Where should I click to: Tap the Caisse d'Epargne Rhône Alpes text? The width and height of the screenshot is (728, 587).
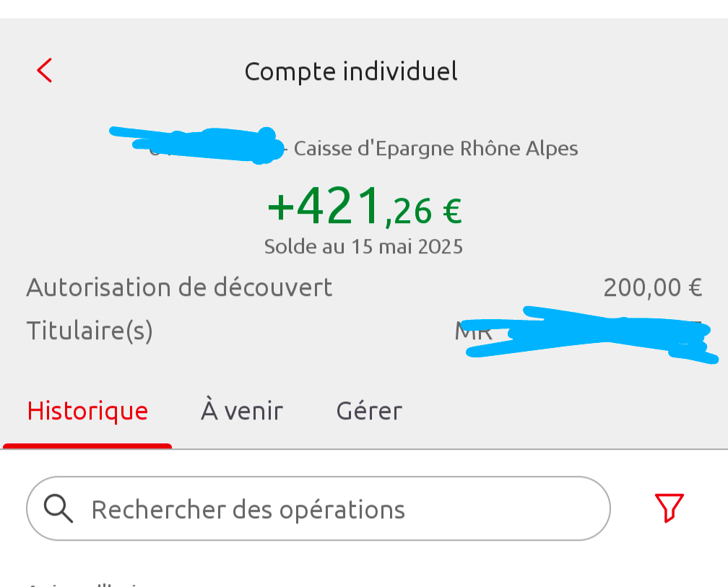click(x=436, y=149)
